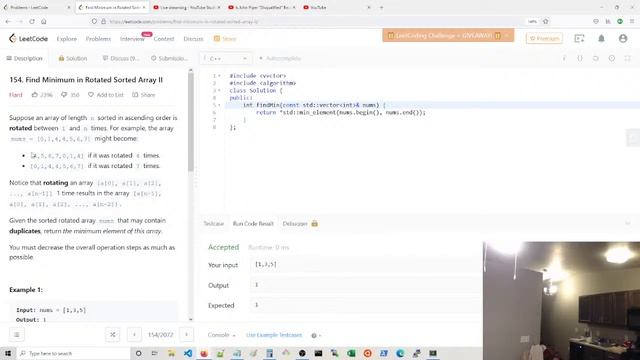This screenshot has width=640, height=360.
Task: Open File Explorer from taskbar
Action: (171, 353)
